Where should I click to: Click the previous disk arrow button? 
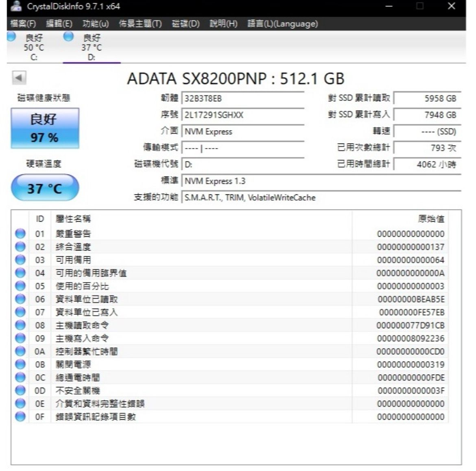pos(19,78)
